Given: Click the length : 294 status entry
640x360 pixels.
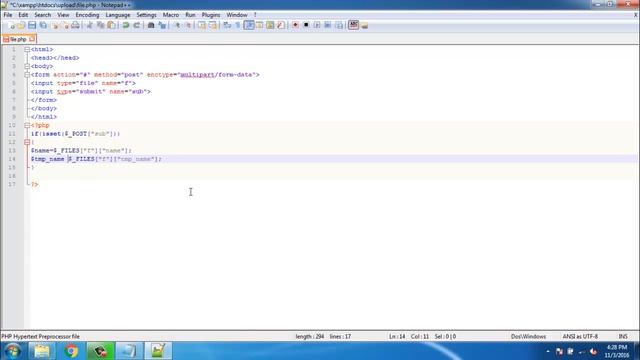Looking at the screenshot, I should click(x=309, y=337).
